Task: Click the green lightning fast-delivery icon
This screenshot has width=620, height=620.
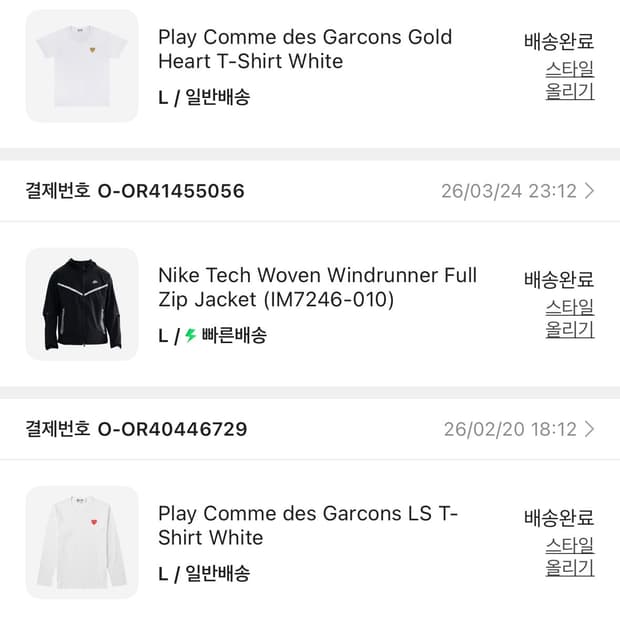Action: click(190, 336)
